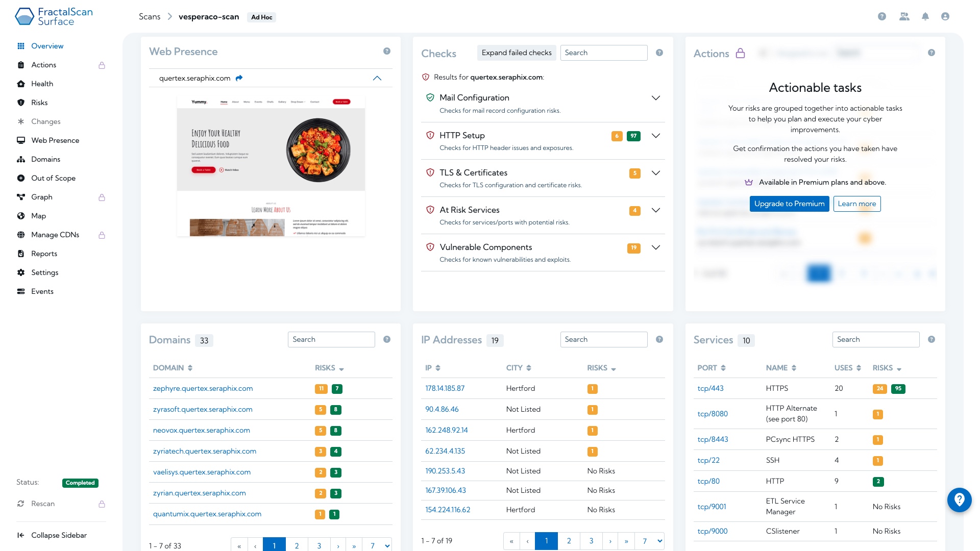Image resolution: width=980 pixels, height=551 pixels.
Task: Sort services by PORT column
Action: pos(711,368)
